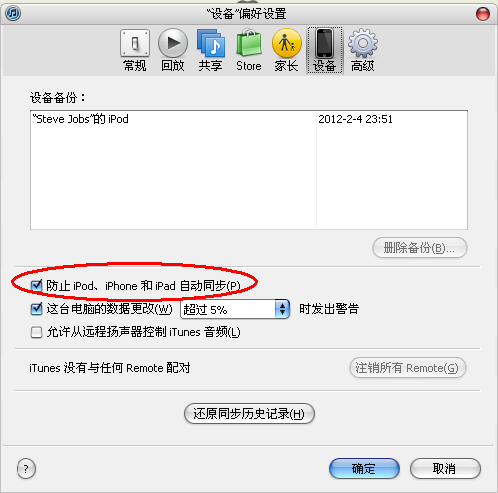Click the 超过 5% dropdown arrow stepper
Viewport: 498px width, 493px height.
tap(282, 309)
